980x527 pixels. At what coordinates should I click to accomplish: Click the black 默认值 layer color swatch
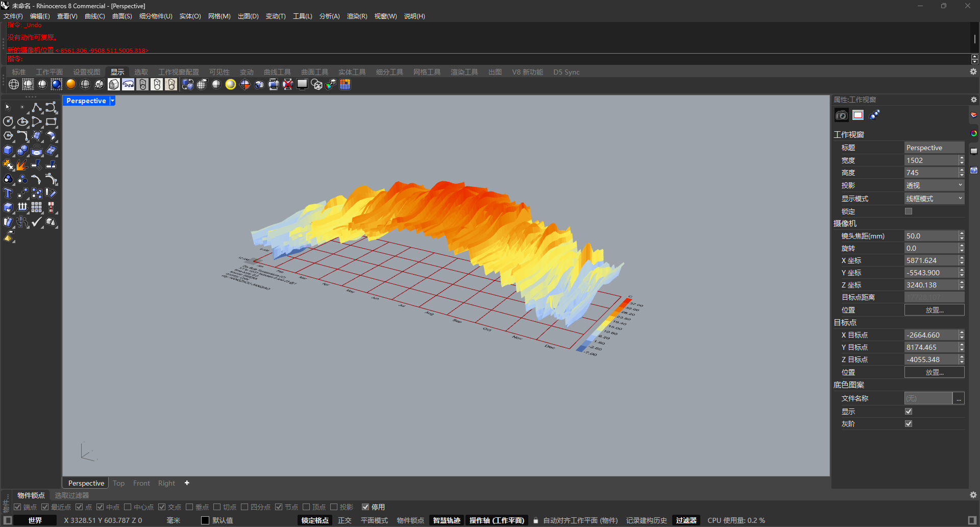pos(205,520)
